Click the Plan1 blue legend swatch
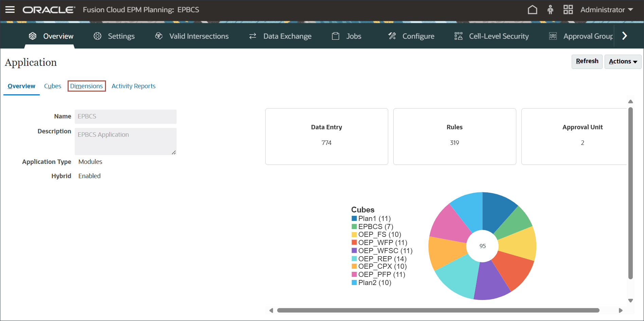This screenshot has height=321, width=644. tap(354, 219)
